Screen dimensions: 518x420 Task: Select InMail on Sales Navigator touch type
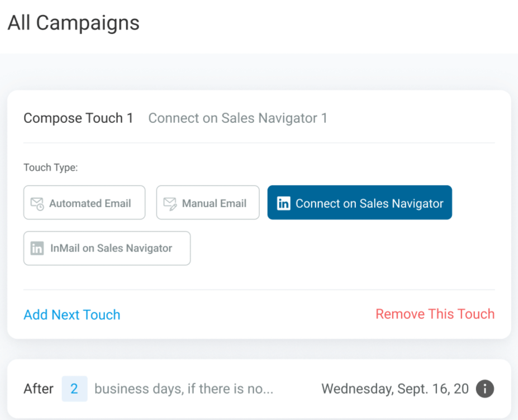(107, 249)
